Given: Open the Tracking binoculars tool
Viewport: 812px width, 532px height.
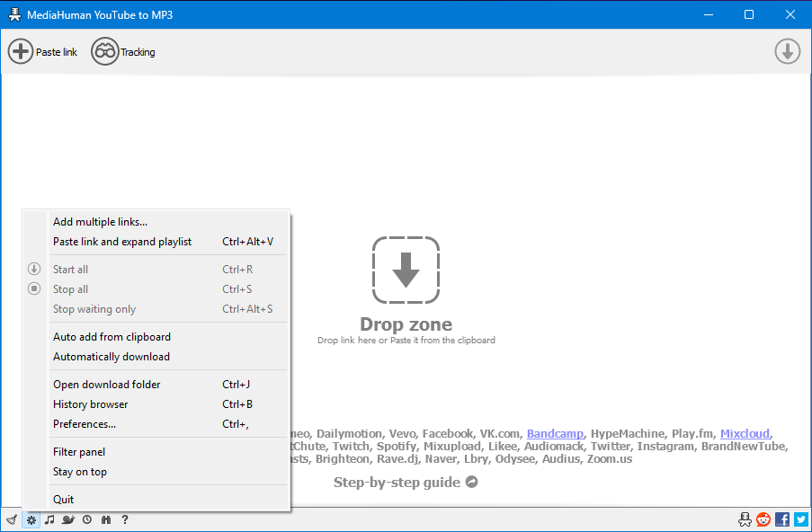Looking at the screenshot, I should click(123, 52).
